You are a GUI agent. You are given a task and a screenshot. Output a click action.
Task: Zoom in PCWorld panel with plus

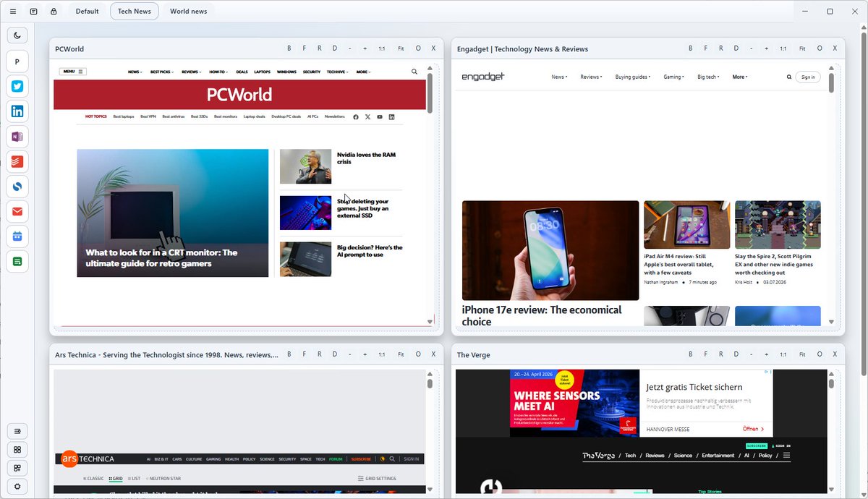pos(365,48)
